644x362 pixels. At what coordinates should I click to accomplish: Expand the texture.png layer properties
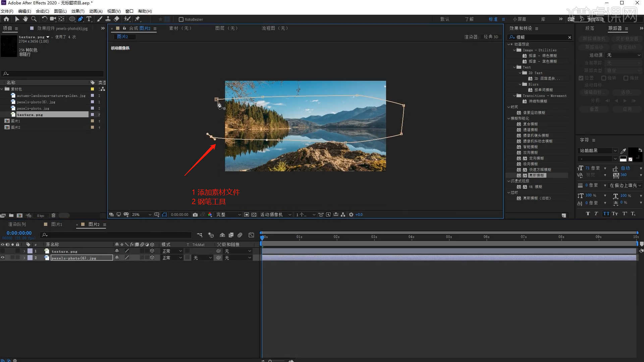pyautogui.click(x=24, y=251)
